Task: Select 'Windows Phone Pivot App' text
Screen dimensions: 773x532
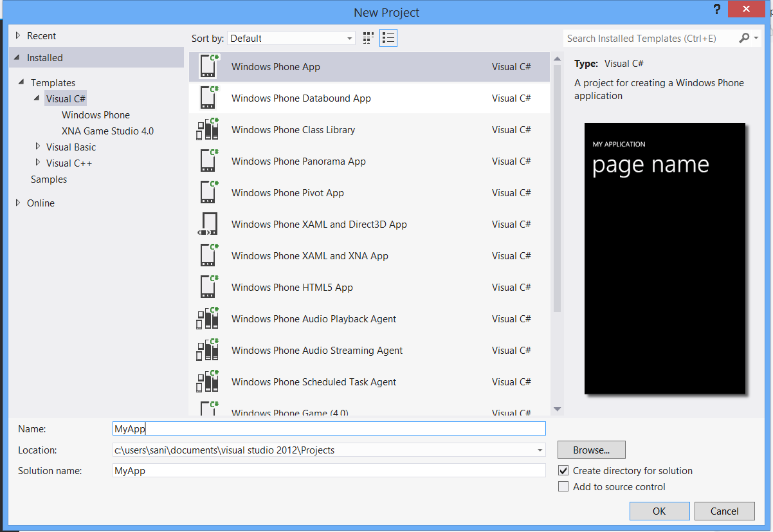Action: click(287, 193)
